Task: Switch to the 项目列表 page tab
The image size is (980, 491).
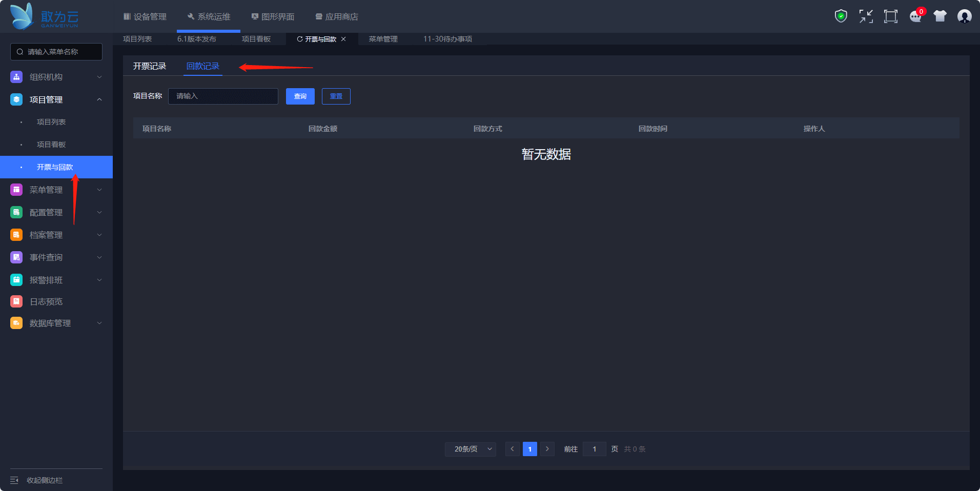Action: (137, 39)
